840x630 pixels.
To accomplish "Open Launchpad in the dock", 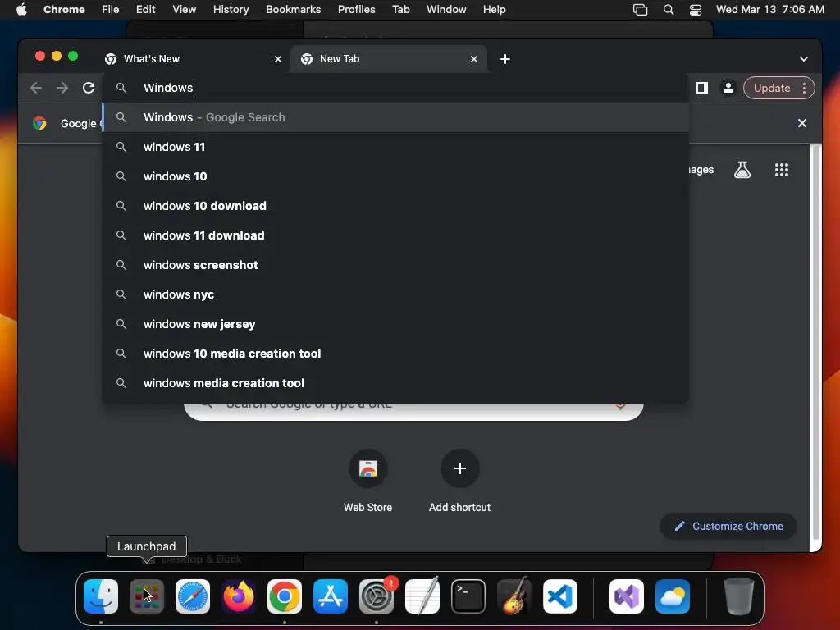I will click(147, 596).
